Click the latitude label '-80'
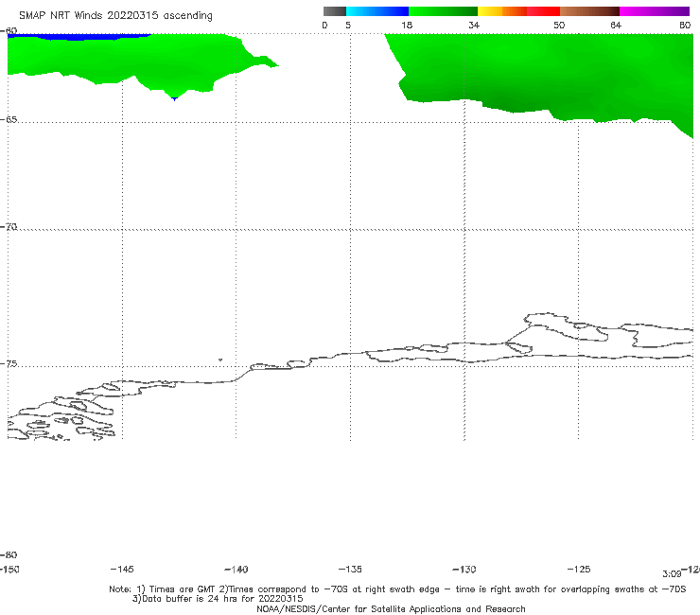This screenshot has width=700, height=615. (9, 555)
